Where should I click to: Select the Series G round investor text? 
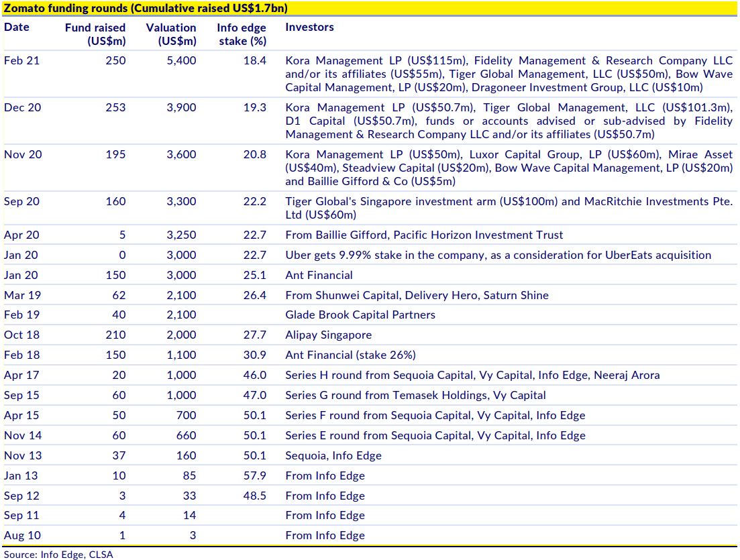tap(415, 395)
